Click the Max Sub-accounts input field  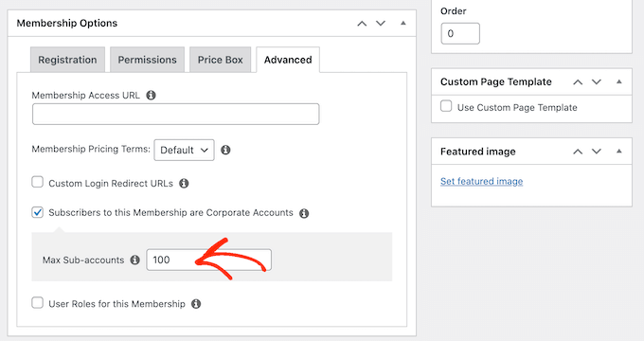pyautogui.click(x=208, y=260)
